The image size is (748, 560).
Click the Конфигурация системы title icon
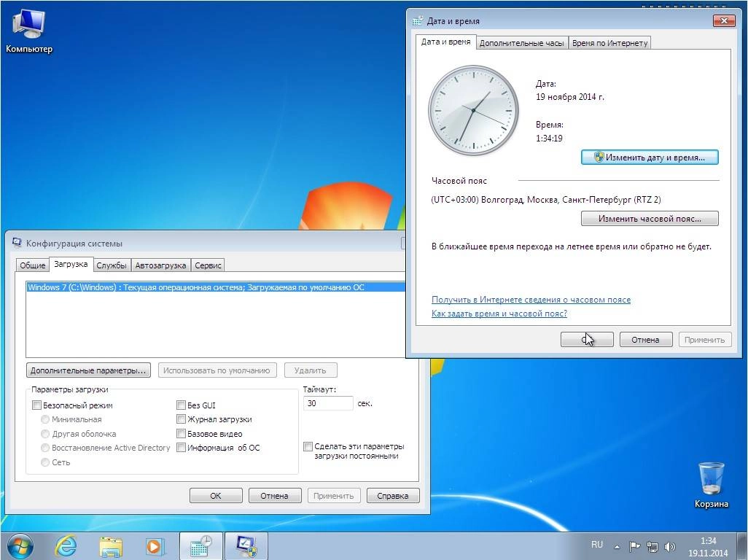(x=17, y=243)
